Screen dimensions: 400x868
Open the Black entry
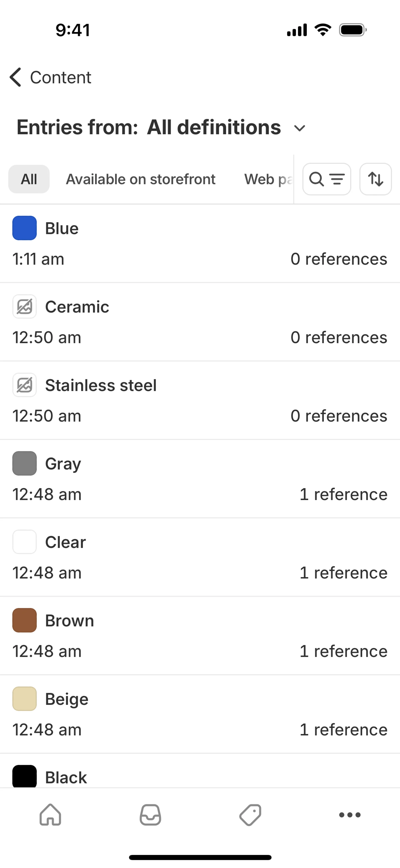pos(66,778)
